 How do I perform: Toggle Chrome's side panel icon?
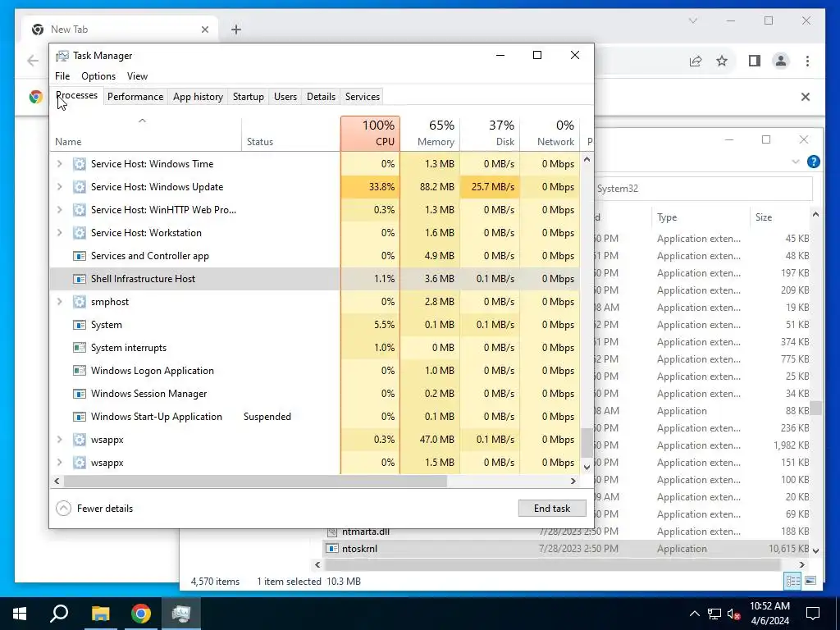(x=755, y=61)
